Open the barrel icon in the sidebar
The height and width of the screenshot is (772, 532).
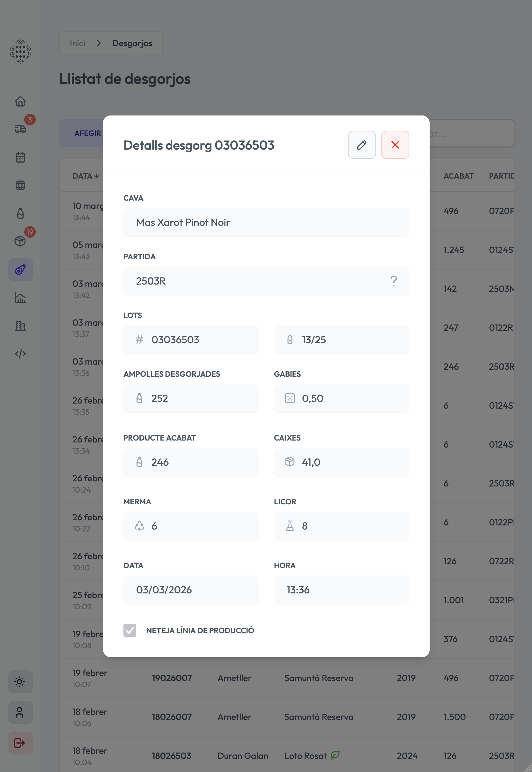tap(20, 185)
